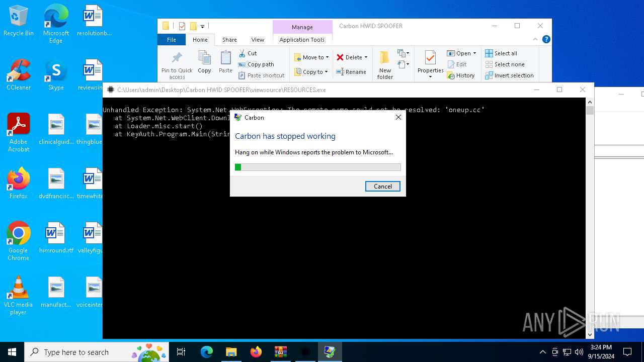Open Explorer help question icon
This screenshot has height=362, width=644.
click(x=546, y=39)
